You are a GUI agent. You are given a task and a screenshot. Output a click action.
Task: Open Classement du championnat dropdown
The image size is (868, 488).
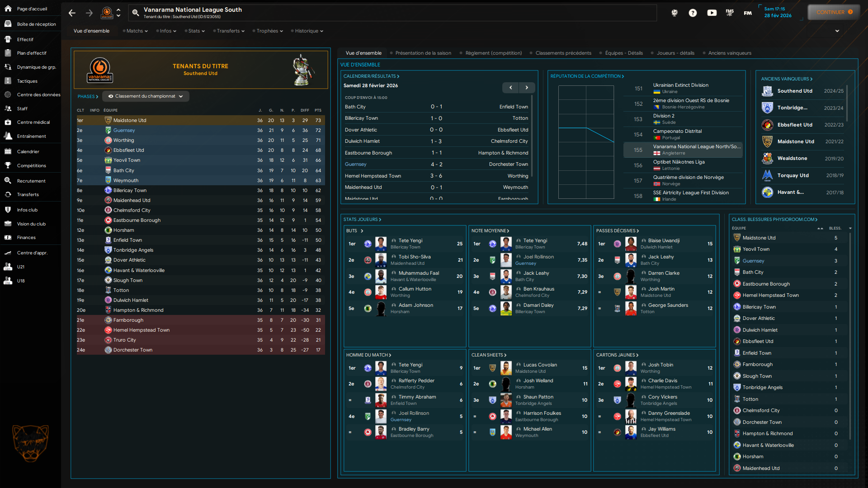[x=146, y=96]
